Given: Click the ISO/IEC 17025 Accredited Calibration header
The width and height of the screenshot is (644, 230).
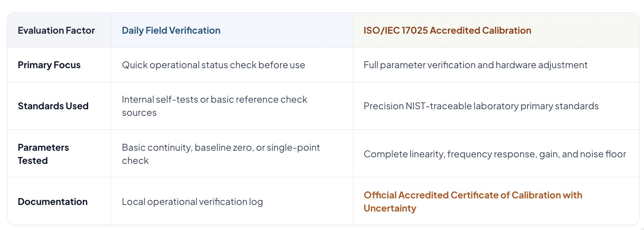Looking at the screenshot, I should [447, 30].
